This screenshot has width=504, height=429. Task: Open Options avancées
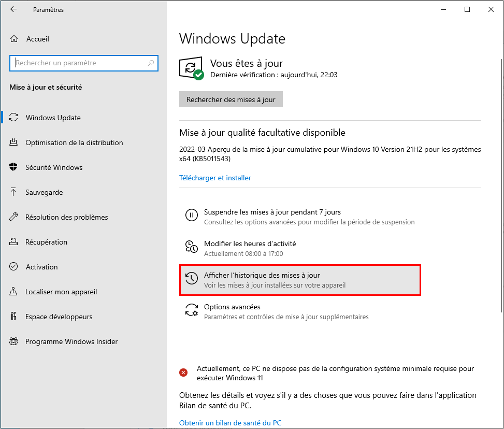click(x=299, y=311)
